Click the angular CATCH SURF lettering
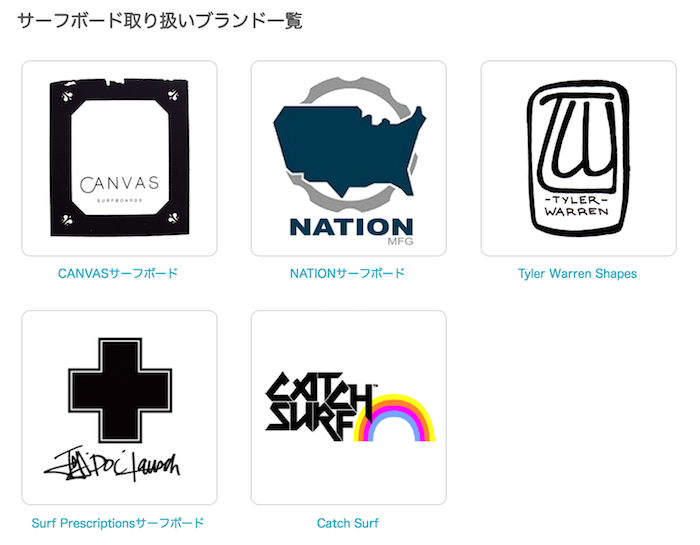This screenshot has width=700, height=545. [x=319, y=407]
